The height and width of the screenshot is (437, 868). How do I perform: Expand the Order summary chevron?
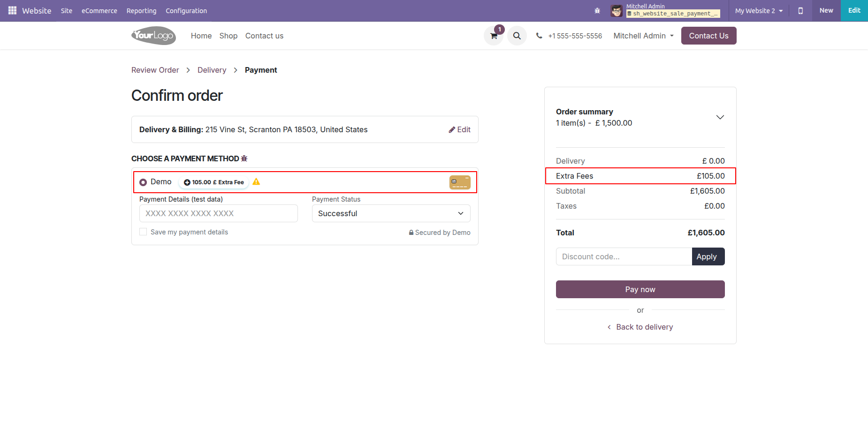pyautogui.click(x=720, y=117)
